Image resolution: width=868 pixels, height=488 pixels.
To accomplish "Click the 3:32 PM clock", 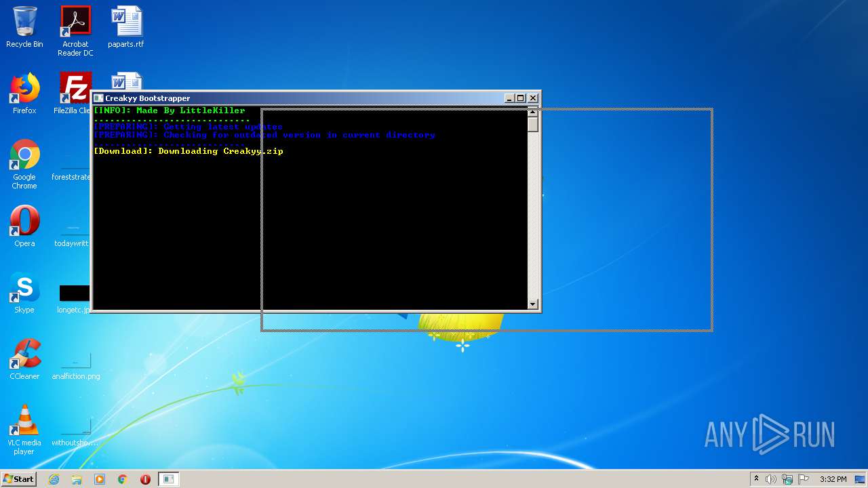I will [x=833, y=479].
